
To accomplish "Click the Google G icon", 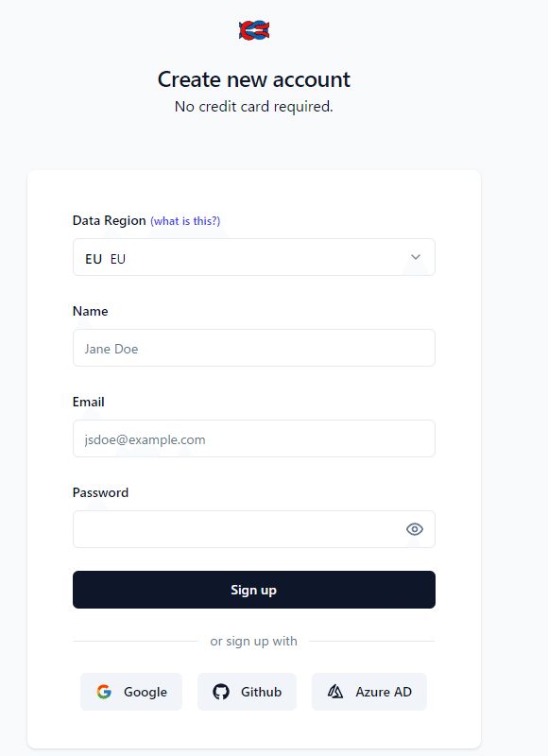I will (x=104, y=692).
